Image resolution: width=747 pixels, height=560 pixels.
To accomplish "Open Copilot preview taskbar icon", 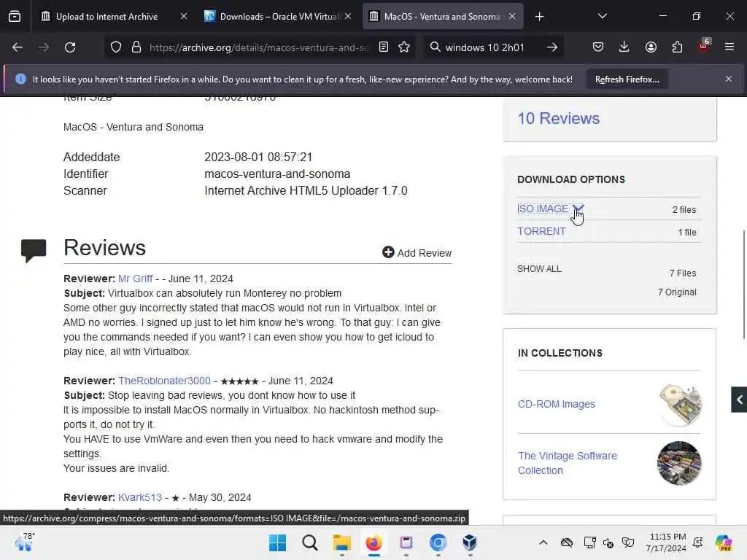I will pos(723,542).
